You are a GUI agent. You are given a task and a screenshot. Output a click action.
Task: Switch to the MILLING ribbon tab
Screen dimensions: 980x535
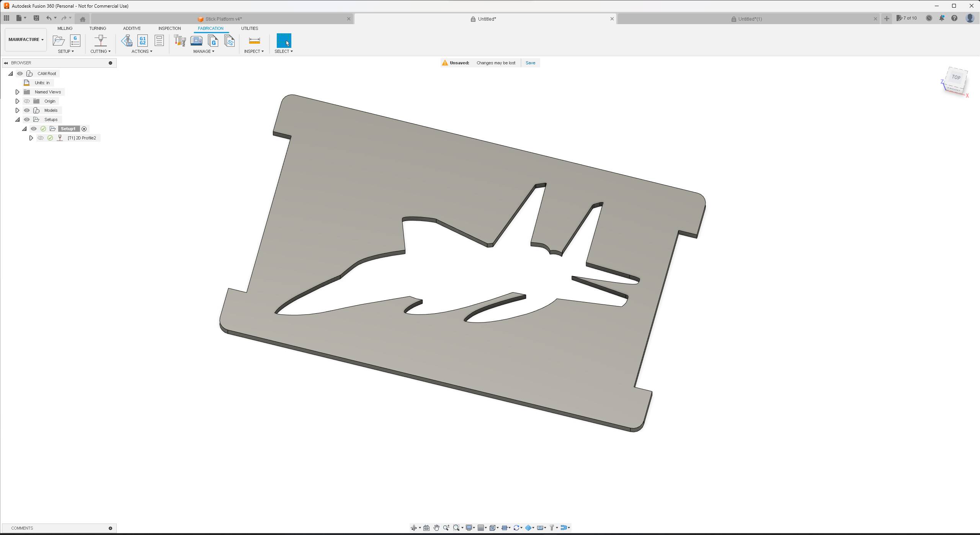(x=65, y=28)
